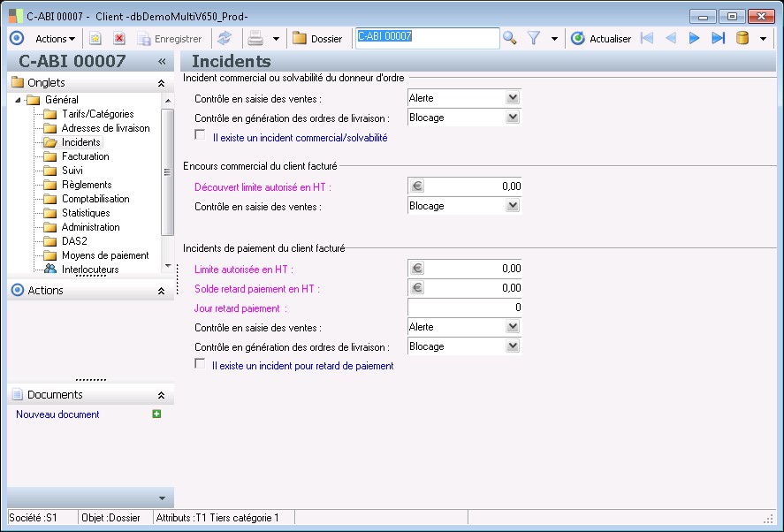Select Tarifs/Catégories in tree
784x532 pixels.
click(x=97, y=114)
